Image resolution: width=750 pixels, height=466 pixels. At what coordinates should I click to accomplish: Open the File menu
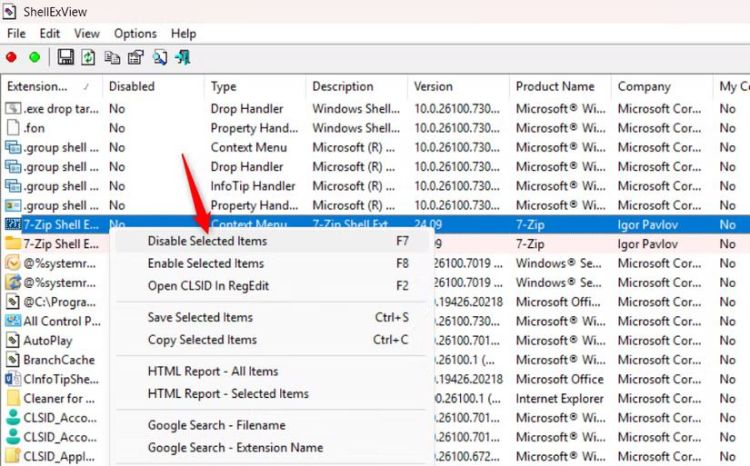pyautogui.click(x=16, y=33)
